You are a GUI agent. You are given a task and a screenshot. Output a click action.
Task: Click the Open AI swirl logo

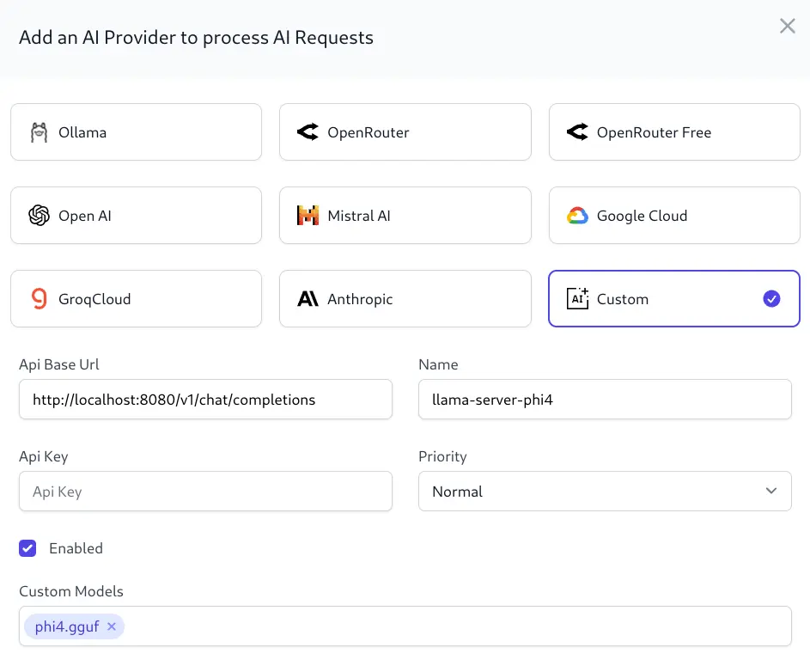point(39,216)
